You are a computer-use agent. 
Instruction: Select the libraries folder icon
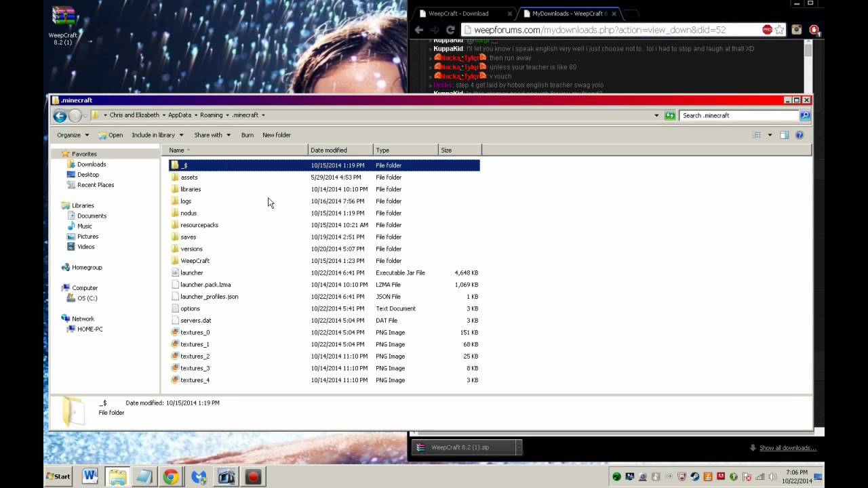pos(175,189)
